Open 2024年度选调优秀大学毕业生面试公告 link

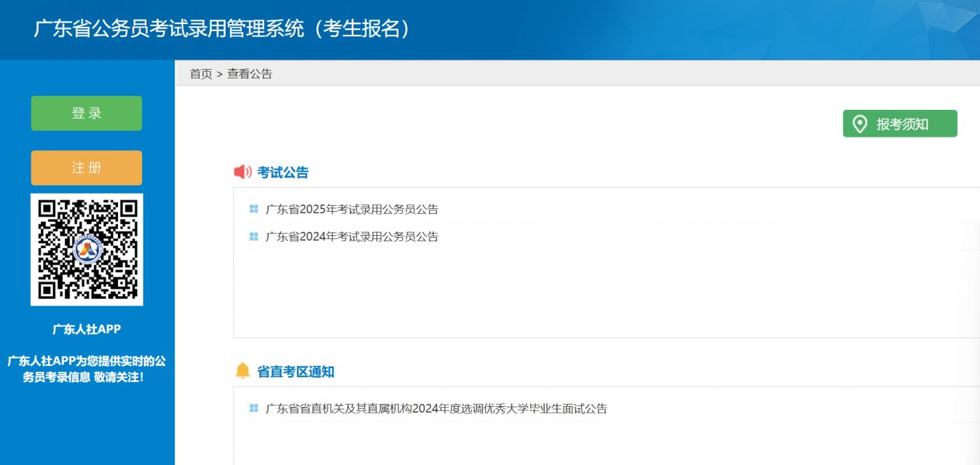pos(436,409)
